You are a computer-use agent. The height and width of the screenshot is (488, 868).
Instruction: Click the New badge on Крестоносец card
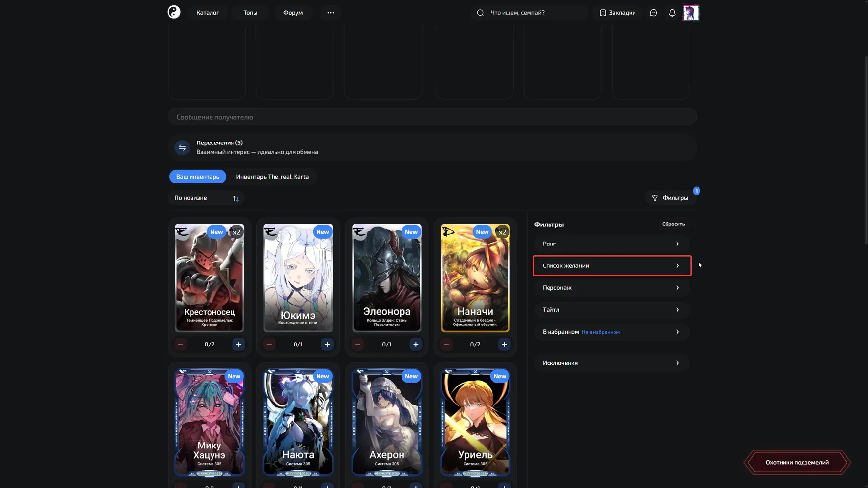tap(216, 232)
